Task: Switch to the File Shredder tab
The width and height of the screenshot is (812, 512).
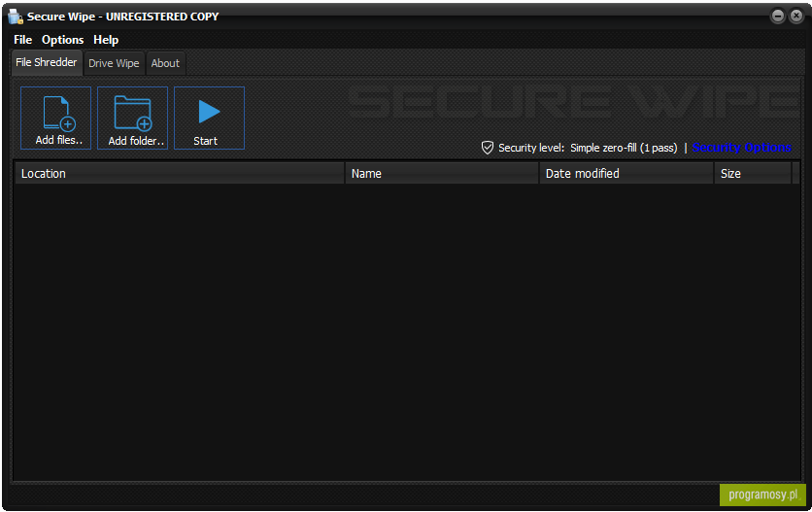Action: coord(47,63)
